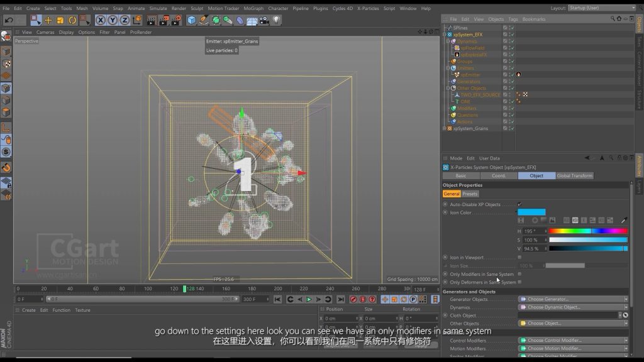Open the Deformer bend object icon

[x=240, y=19]
